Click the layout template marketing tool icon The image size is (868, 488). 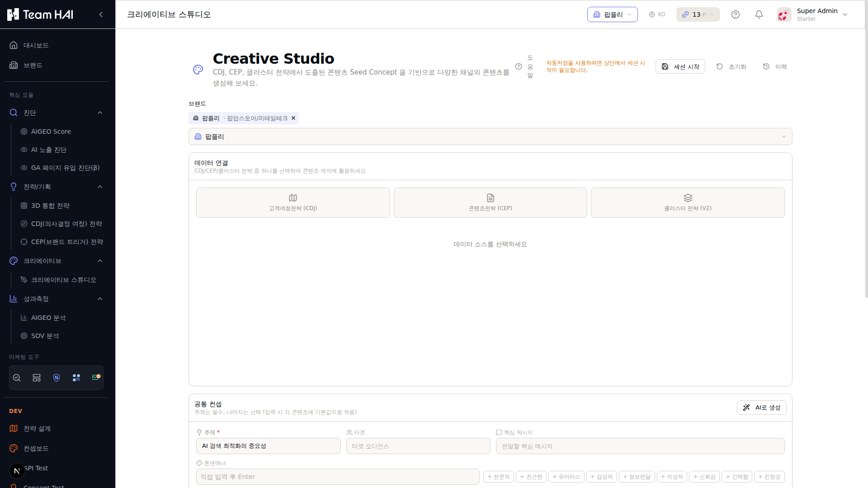pyautogui.click(x=37, y=378)
